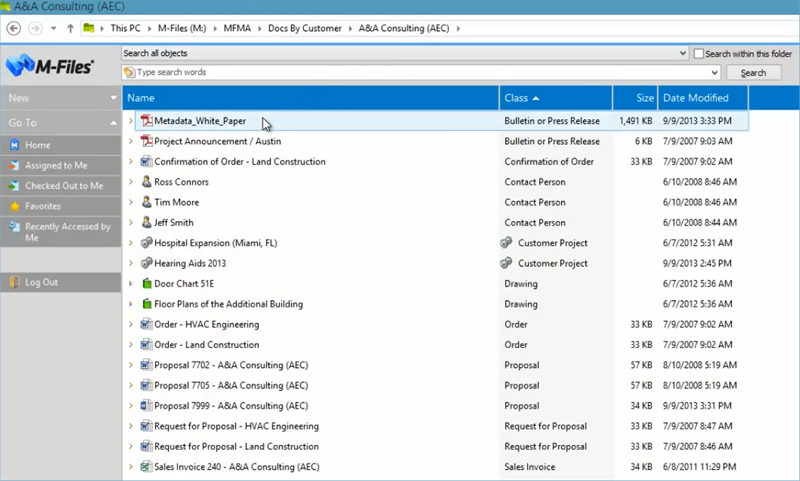Open the Search all objects dropdown
This screenshot has height=481, width=800.
tap(683, 53)
